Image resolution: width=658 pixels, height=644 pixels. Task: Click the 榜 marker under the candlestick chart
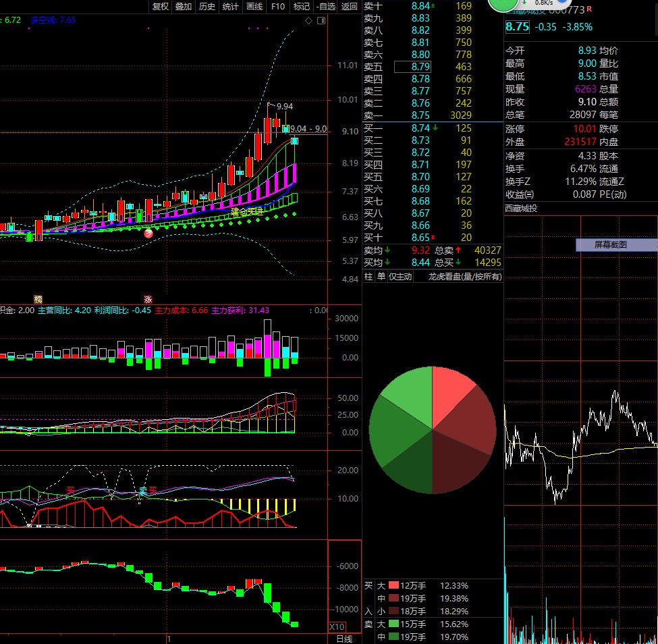pos(38,299)
